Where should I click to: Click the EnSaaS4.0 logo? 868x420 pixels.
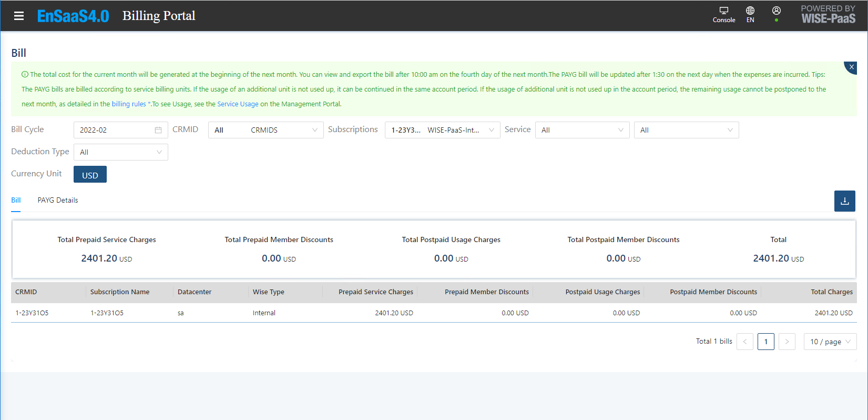(73, 16)
